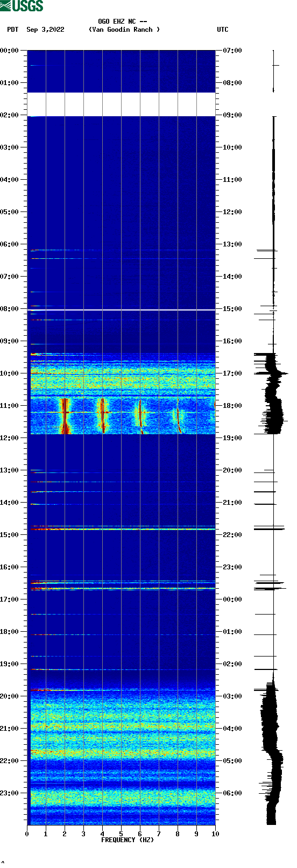Click the 06:00 UTC time label
The width and height of the screenshot is (297, 868).
(x=232, y=793)
